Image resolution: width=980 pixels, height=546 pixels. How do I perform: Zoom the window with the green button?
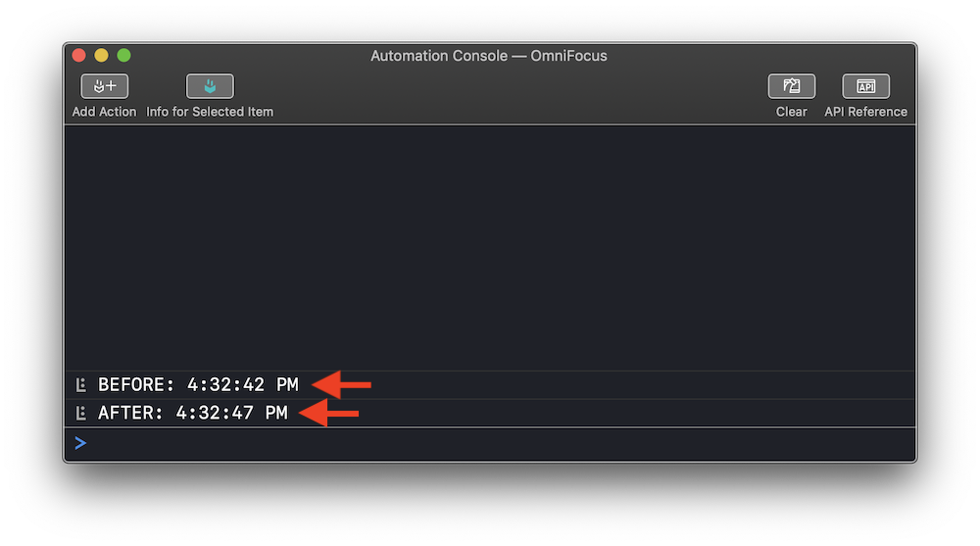click(123, 55)
